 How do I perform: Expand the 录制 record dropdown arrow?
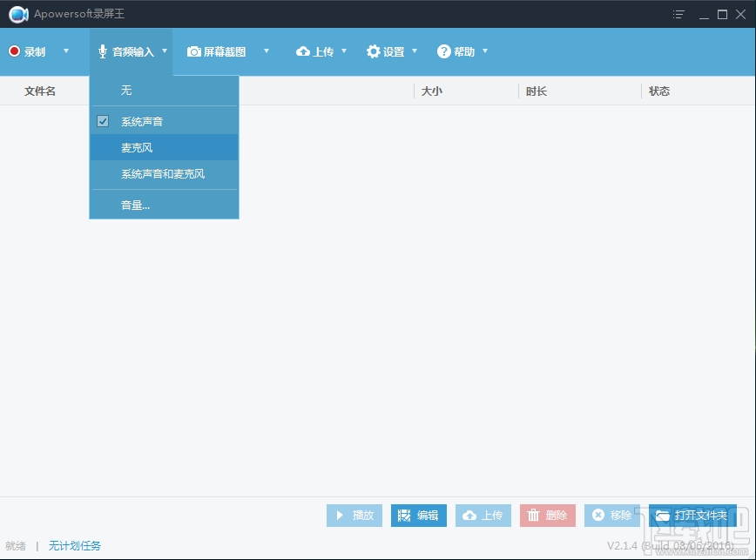(x=65, y=51)
